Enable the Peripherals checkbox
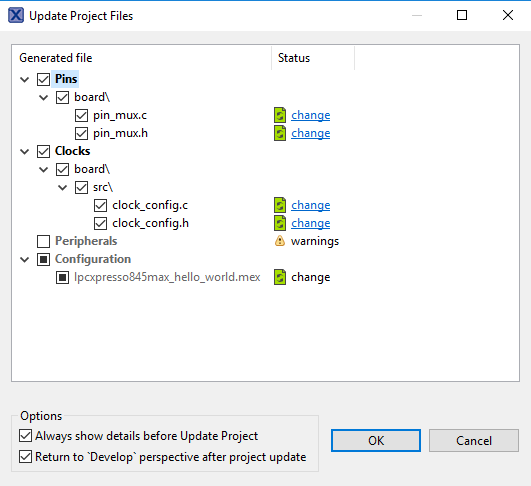Screen dimensions: 531x486 43,241
